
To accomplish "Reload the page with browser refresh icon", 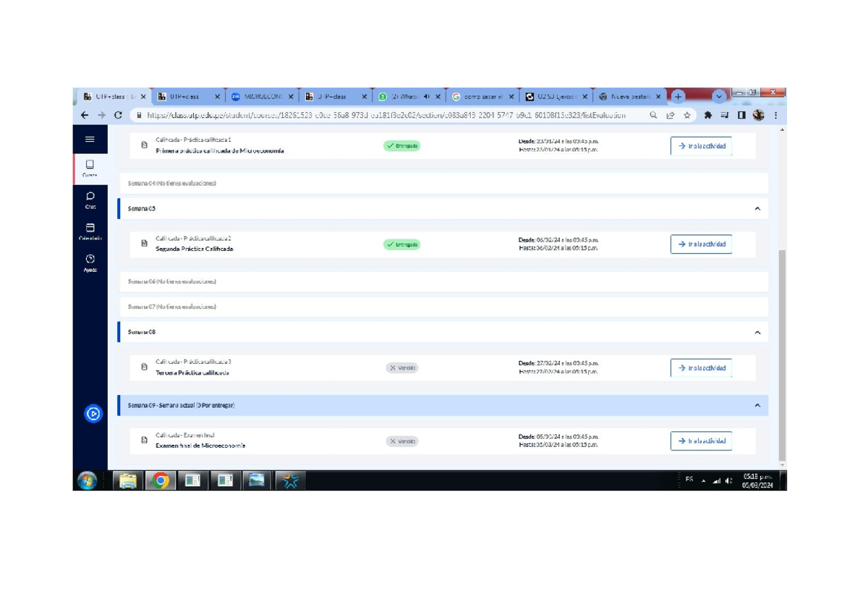I will [x=118, y=115].
